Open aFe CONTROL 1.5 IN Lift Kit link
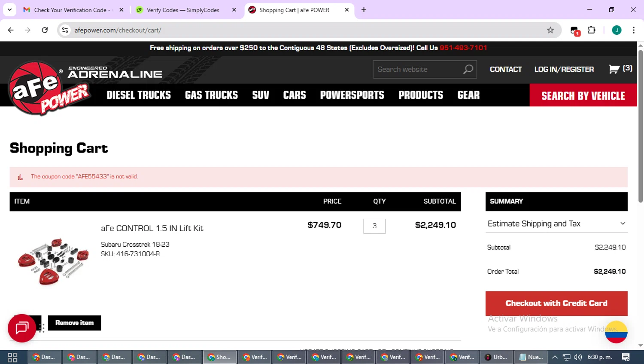Viewport: 644px width, 364px height. (152, 228)
